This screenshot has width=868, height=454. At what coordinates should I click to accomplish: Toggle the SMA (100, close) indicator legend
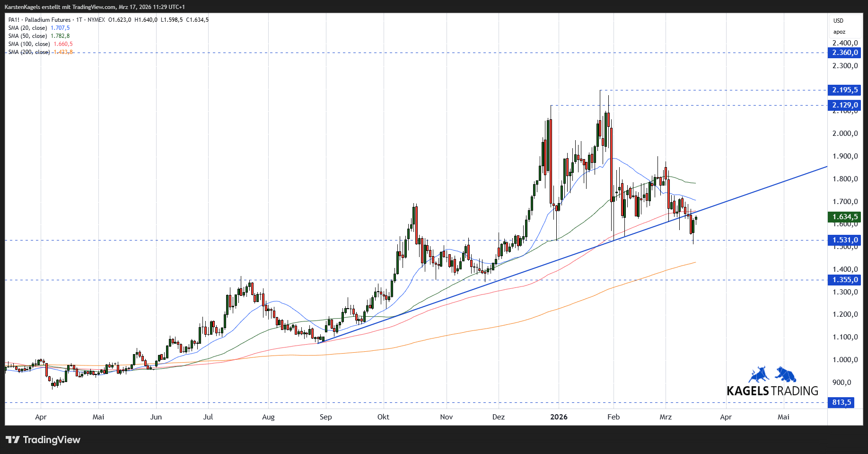click(29, 44)
